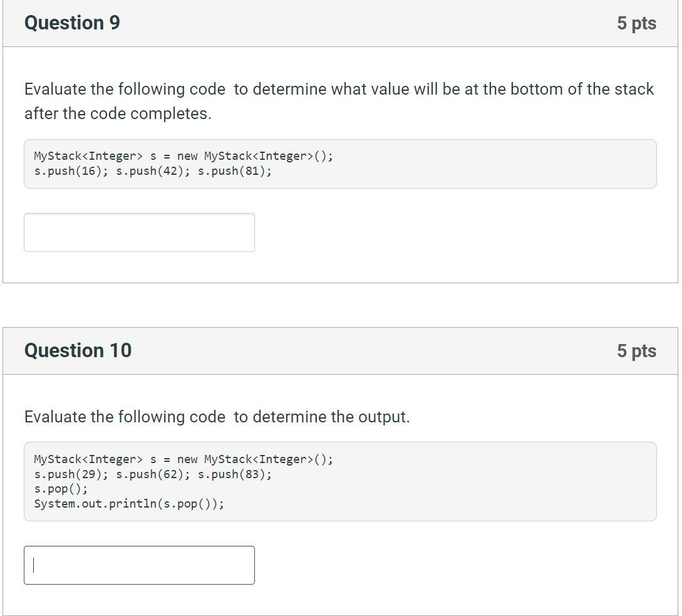Click the 'after the code completes.' text
Viewport: 682px width, 616px height.
click(x=118, y=113)
